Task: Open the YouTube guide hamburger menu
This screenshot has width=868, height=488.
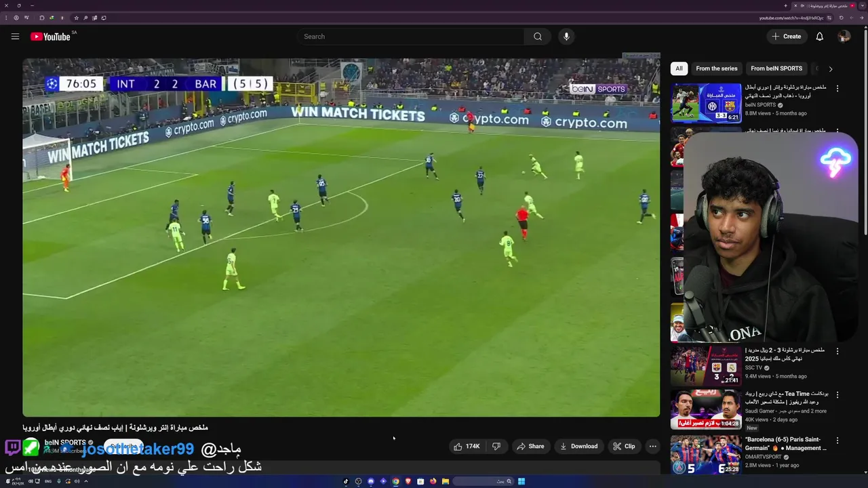Action: tap(15, 37)
